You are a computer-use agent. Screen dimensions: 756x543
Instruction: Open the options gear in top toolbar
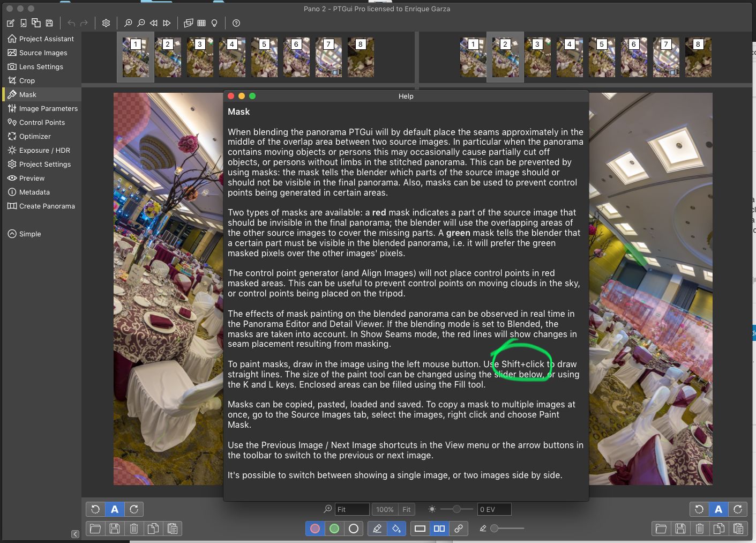(x=106, y=23)
